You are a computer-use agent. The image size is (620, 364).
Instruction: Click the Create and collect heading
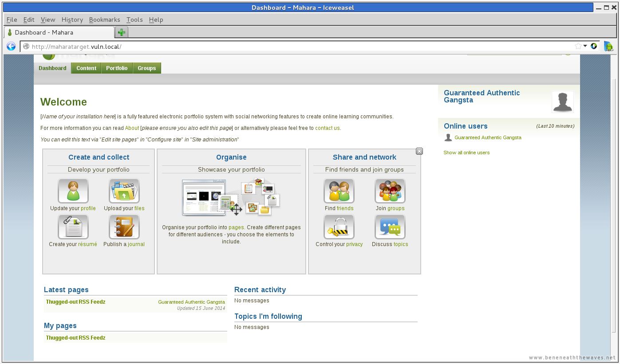pyautogui.click(x=99, y=157)
